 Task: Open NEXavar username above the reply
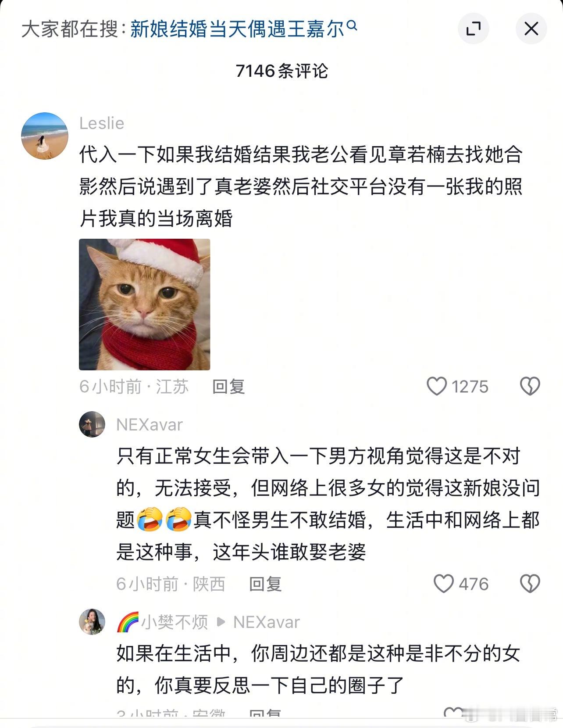pos(150,425)
